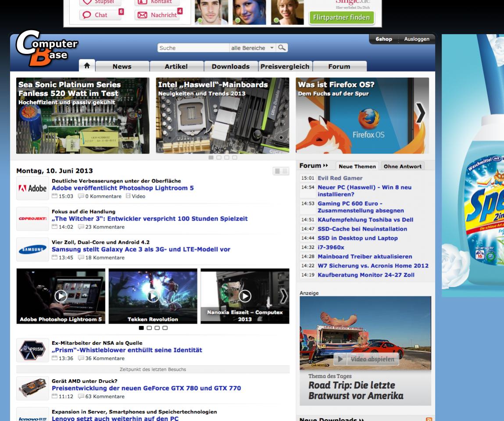The width and height of the screenshot is (504, 421).
Task: Select first video carousel page dot
Action: coord(141,328)
